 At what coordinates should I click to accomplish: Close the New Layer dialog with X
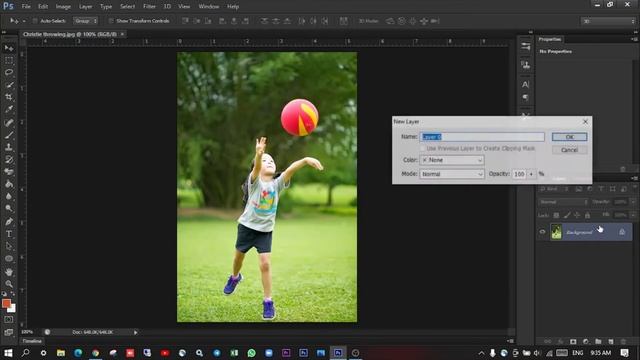(x=585, y=122)
